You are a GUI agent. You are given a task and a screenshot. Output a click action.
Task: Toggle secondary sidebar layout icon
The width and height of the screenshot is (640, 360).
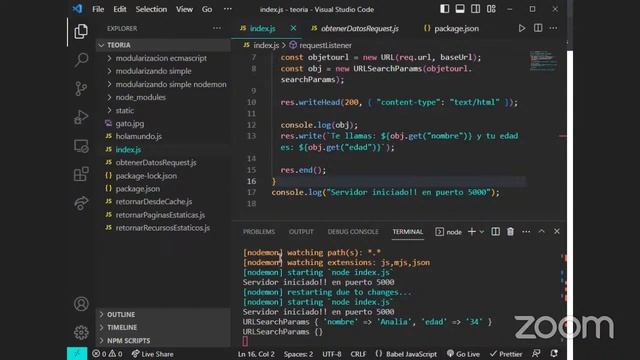coord(476,9)
